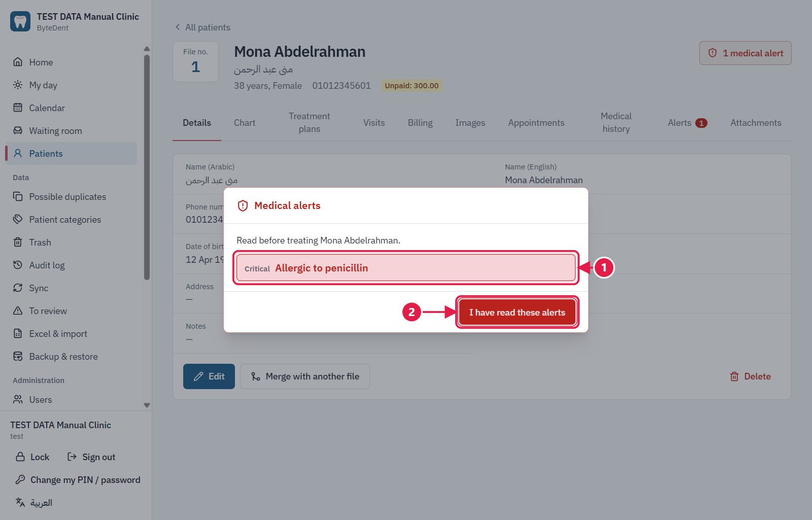812x520 pixels.
Task: Open the Attachments tab
Action: pos(756,122)
